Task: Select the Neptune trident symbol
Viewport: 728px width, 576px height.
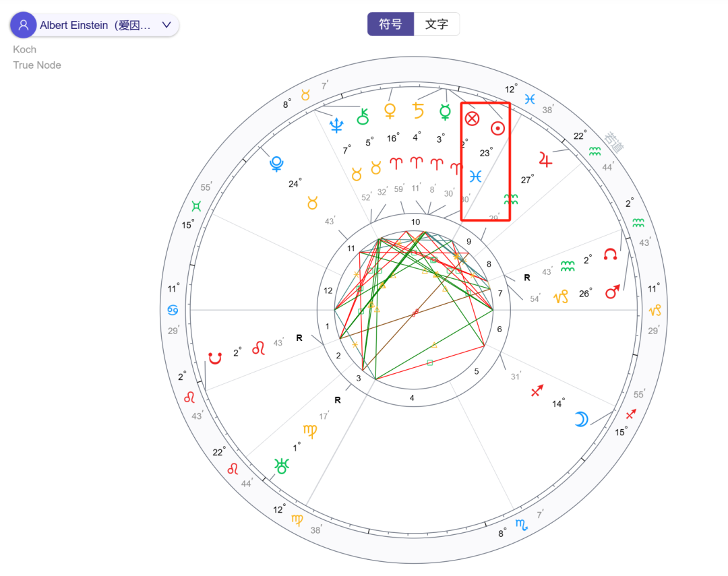Action: click(336, 125)
